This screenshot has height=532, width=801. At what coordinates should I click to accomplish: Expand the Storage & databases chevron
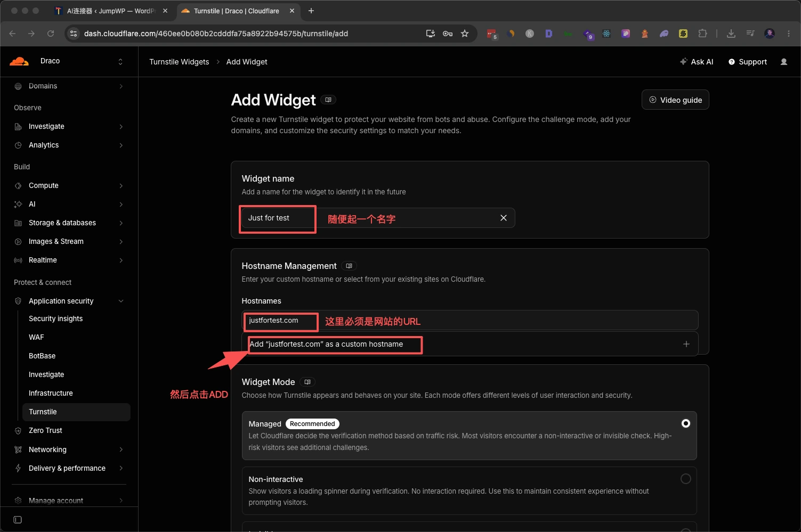[x=122, y=223]
